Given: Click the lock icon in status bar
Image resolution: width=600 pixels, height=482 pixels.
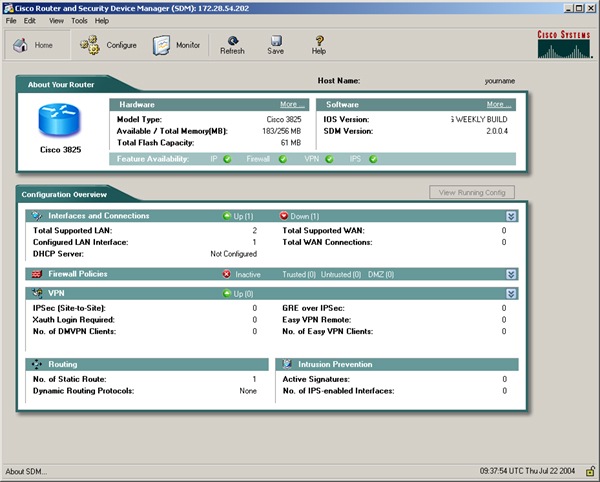Looking at the screenshot, I should tap(590, 471).
